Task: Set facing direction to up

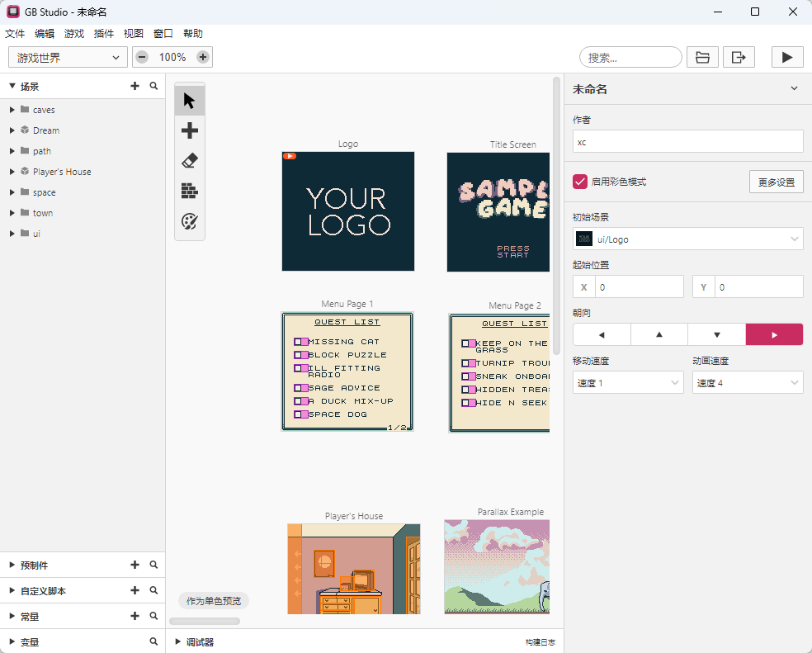Action: [x=659, y=335]
